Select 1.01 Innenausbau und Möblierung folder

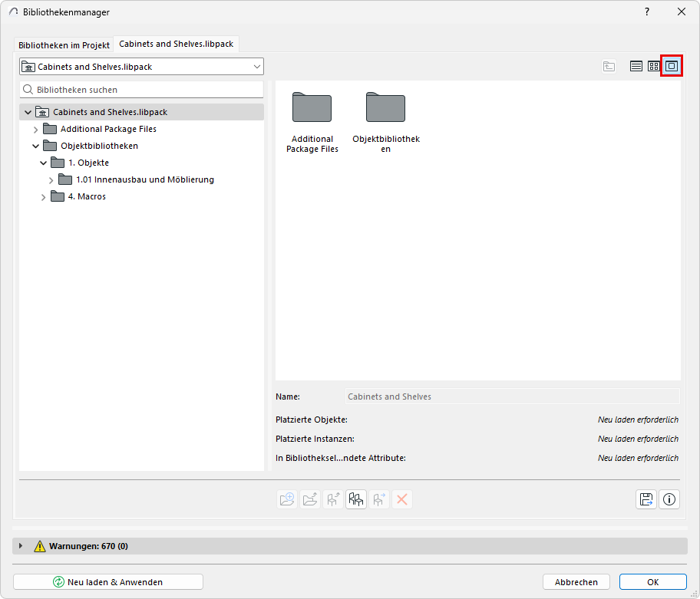144,179
